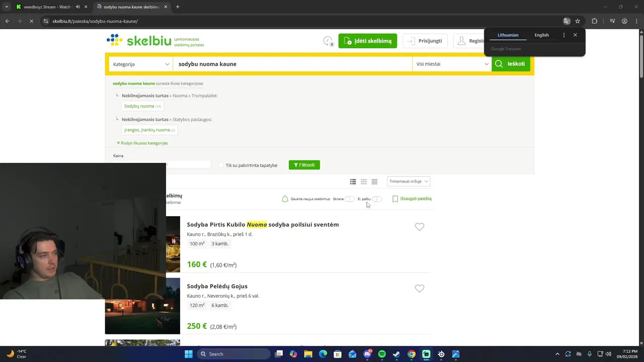
Task: Click the bell icon beside Gaukite naujus skelbimus
Action: click(285, 199)
